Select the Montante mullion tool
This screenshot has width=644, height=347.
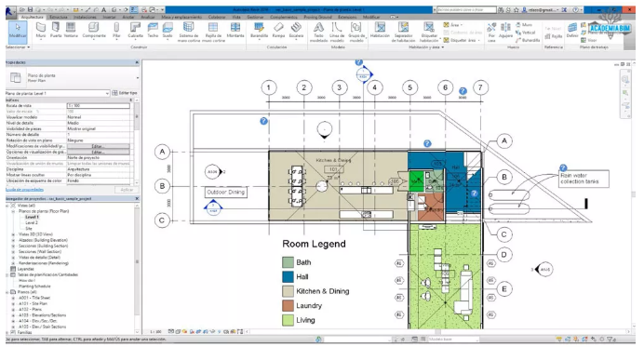[x=235, y=31]
